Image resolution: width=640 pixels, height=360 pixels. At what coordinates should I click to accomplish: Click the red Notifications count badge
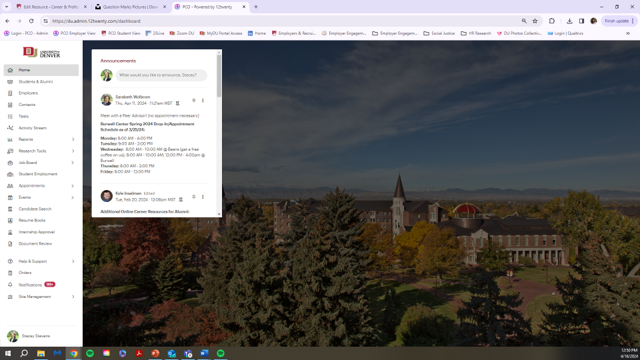point(50,284)
